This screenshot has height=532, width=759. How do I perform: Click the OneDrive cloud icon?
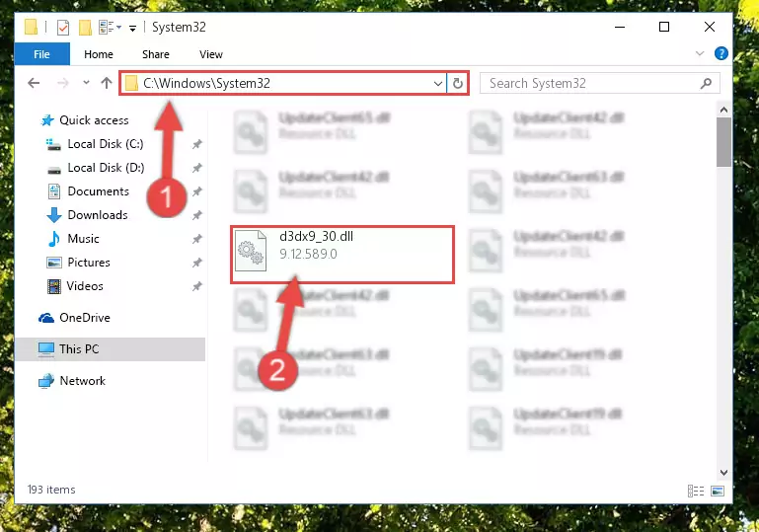coord(46,318)
